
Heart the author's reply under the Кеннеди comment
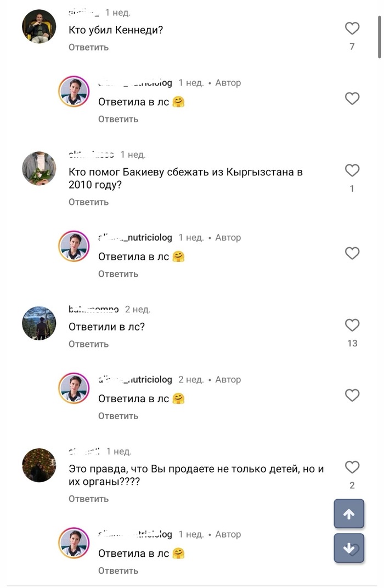352,99
